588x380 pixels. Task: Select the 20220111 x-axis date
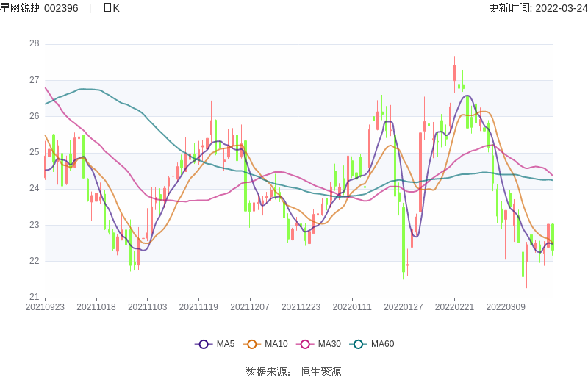point(352,307)
